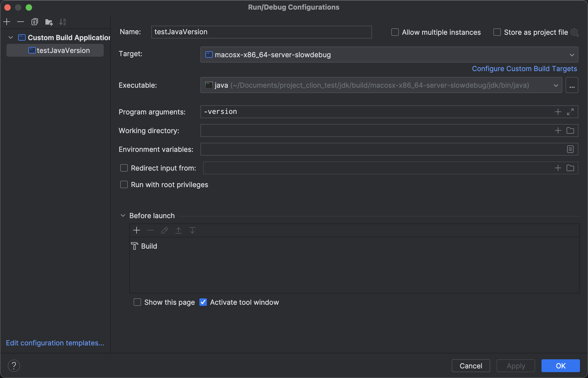Click the Sort Configurations alphabetically icon
The height and width of the screenshot is (378, 588).
pos(63,22)
